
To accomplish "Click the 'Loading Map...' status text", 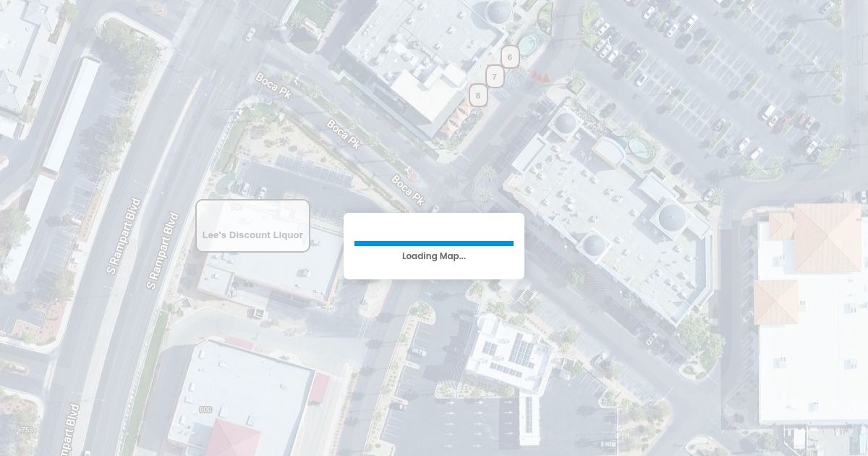I will 434,256.
